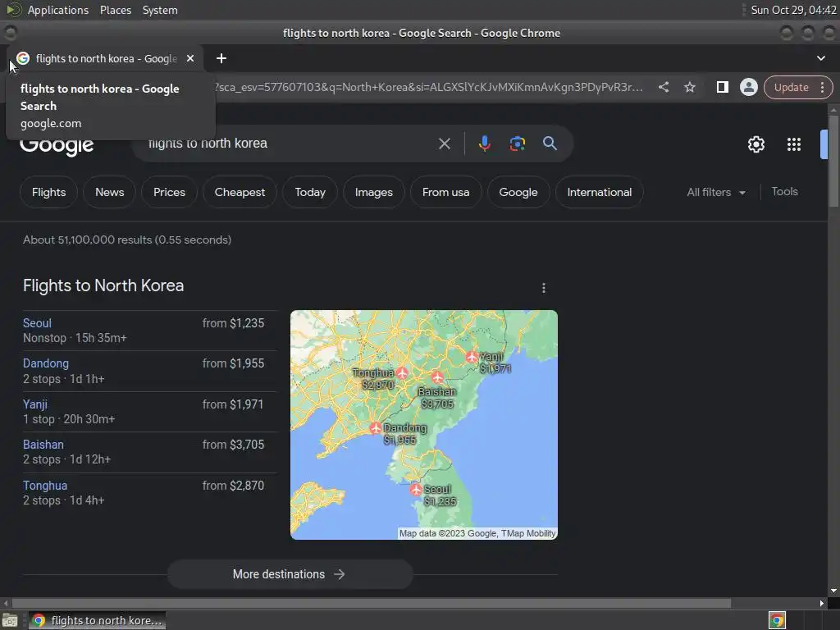This screenshot has height=630, width=840.
Task: Open the Tonghua flights link
Action: coord(44,486)
